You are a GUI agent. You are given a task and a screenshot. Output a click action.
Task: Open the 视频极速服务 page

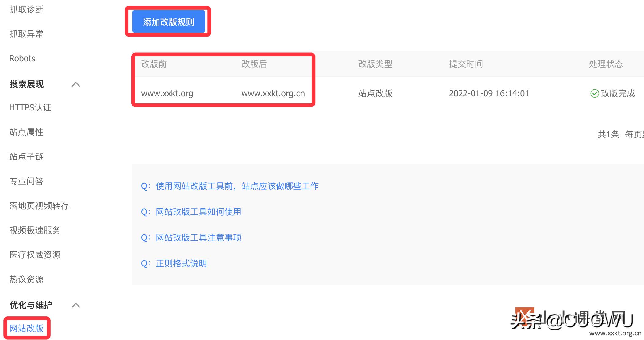35,230
